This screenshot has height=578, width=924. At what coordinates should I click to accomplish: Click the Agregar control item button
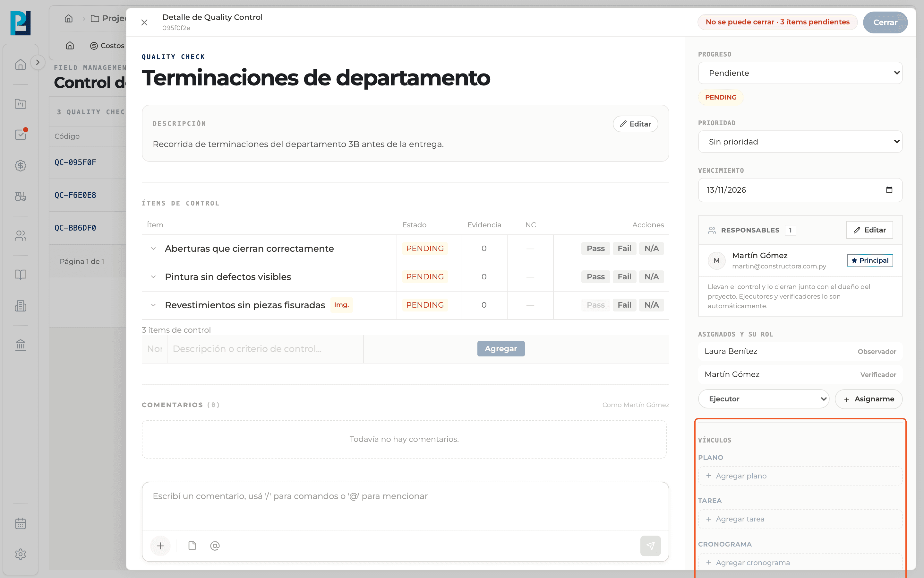pyautogui.click(x=501, y=349)
